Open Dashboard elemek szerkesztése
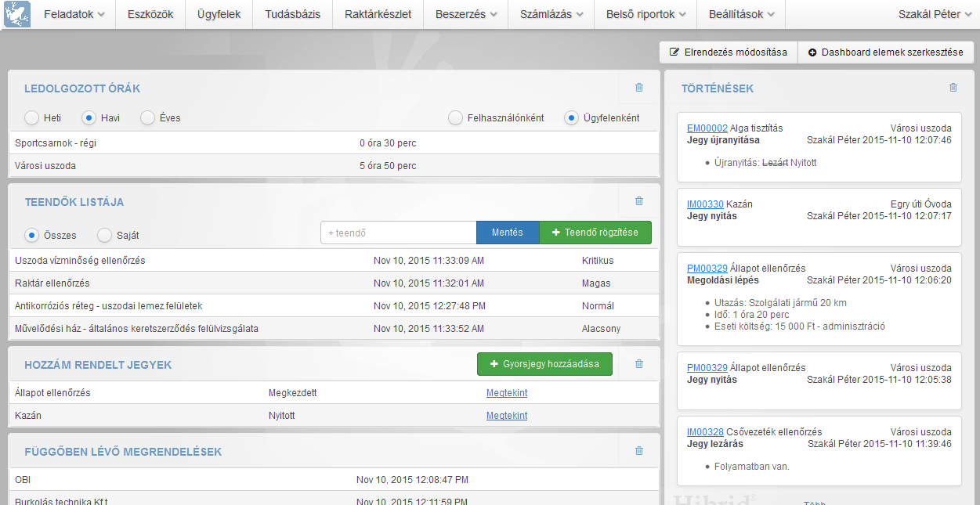 (x=886, y=52)
